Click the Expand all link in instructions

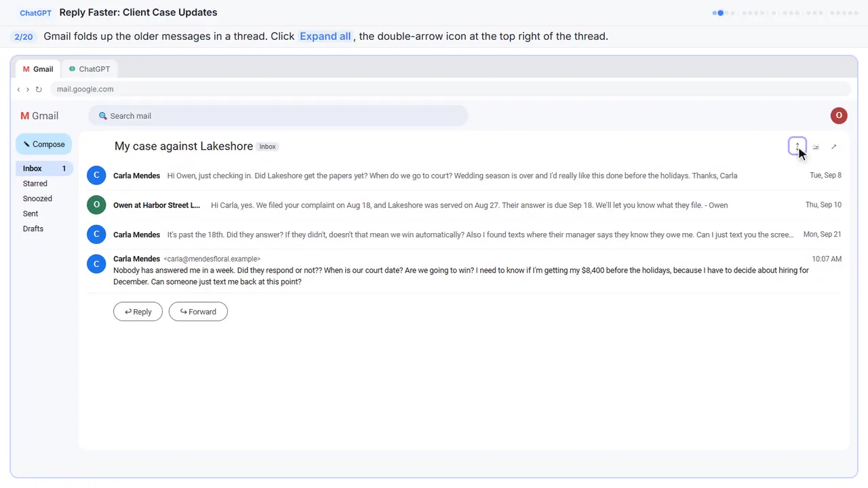pyautogui.click(x=325, y=37)
